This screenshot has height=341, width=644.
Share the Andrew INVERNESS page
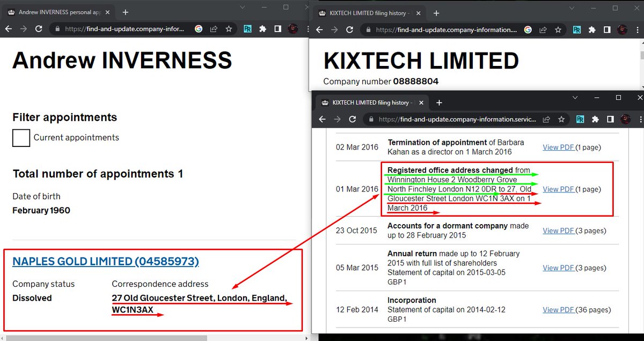click(x=214, y=29)
